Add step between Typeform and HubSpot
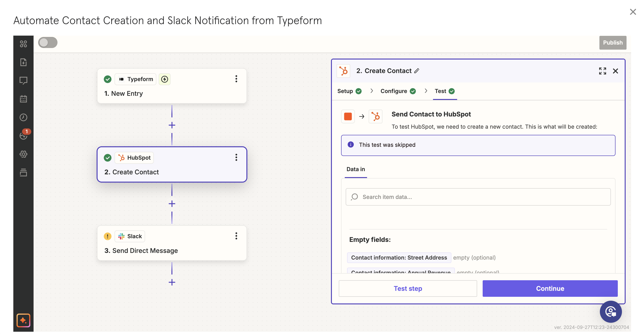644x334 pixels. (x=172, y=125)
